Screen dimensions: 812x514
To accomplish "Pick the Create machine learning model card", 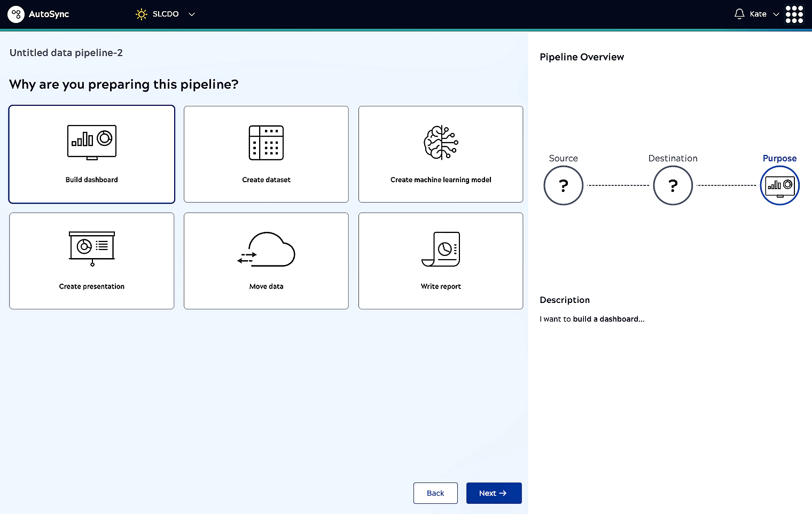I will point(441,154).
